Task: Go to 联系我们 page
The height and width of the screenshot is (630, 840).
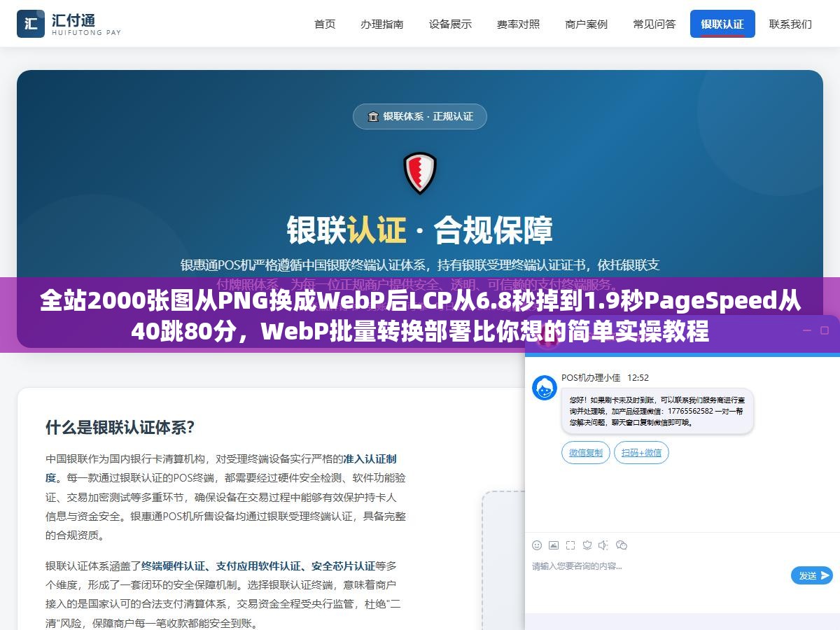Action: (791, 24)
